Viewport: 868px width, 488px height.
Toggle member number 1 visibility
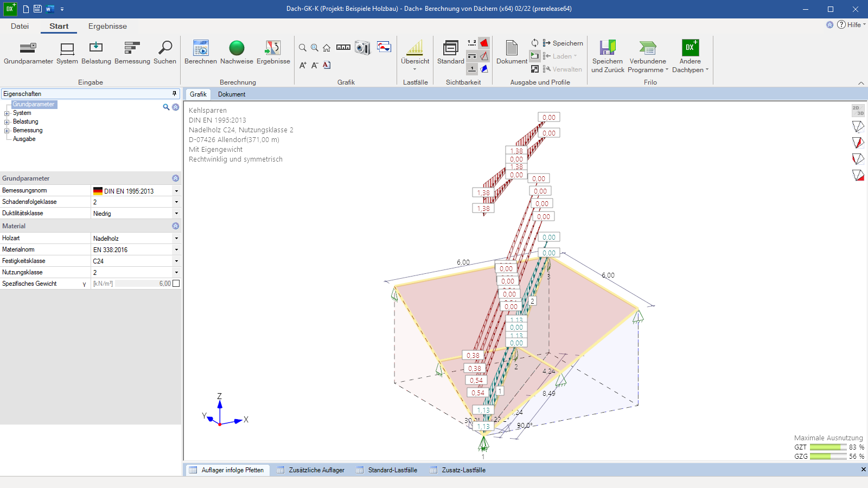(x=472, y=69)
